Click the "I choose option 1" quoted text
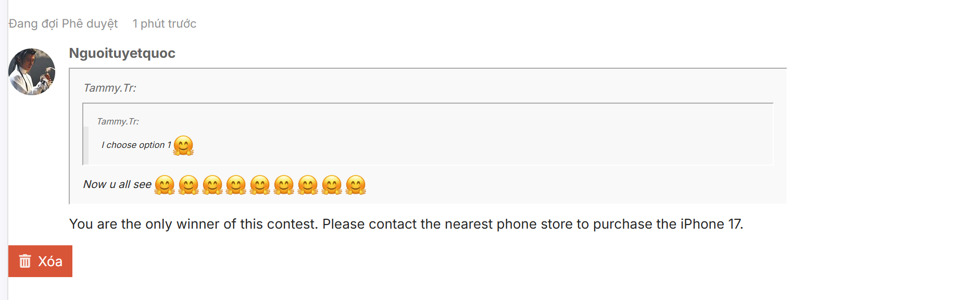 [136, 145]
